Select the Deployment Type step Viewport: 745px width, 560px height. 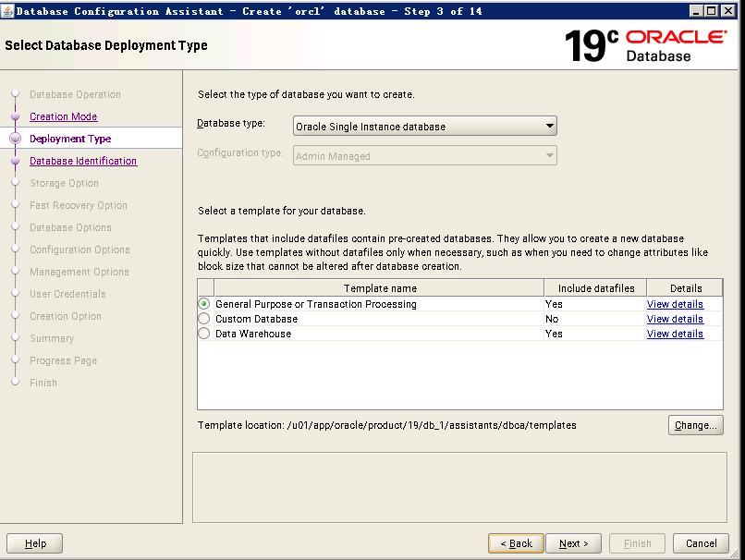tap(70, 139)
